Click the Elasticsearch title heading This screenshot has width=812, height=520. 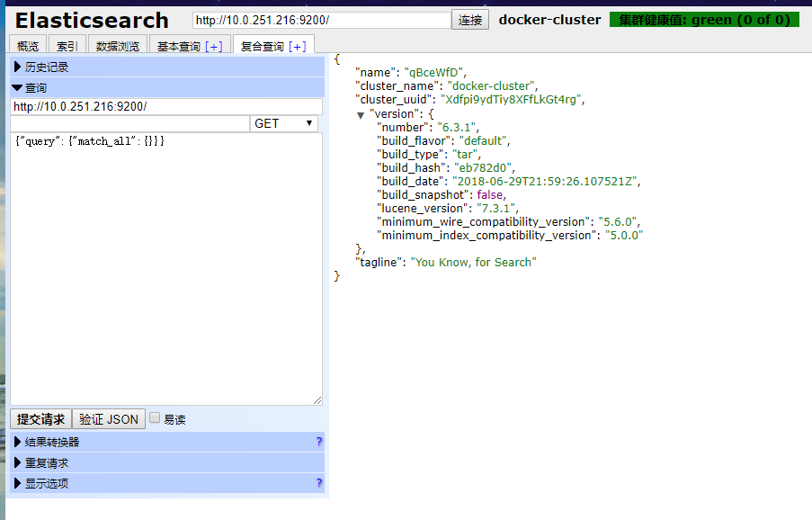pos(93,21)
